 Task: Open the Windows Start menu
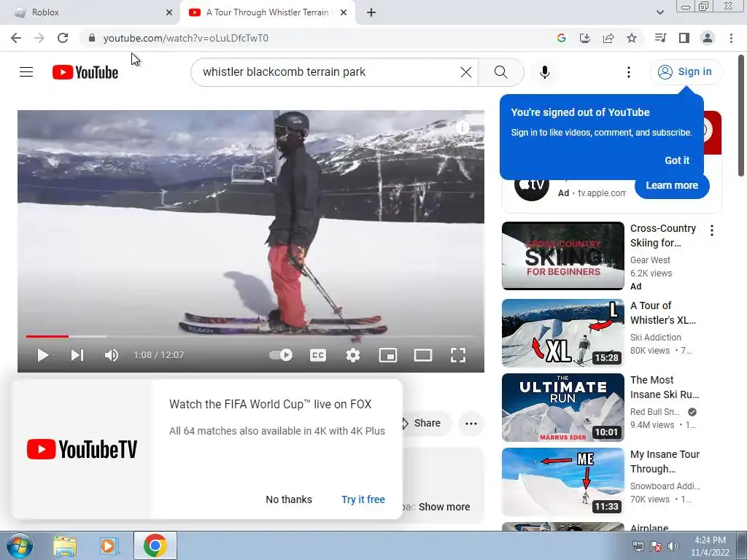[20, 545]
